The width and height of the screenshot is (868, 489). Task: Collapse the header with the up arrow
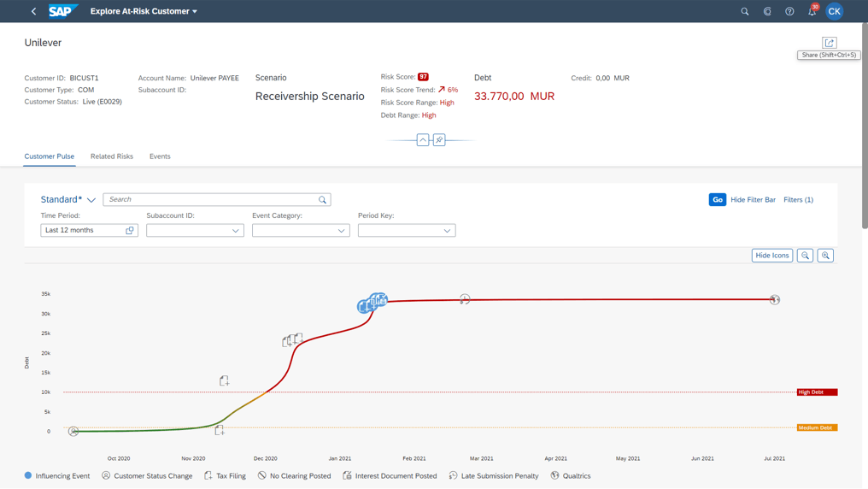click(x=423, y=139)
